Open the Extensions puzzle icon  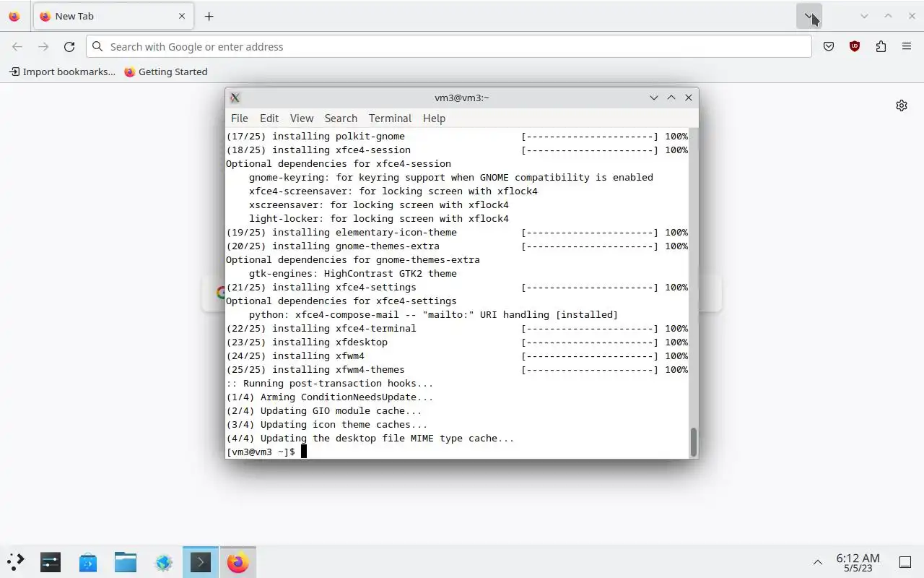click(881, 46)
